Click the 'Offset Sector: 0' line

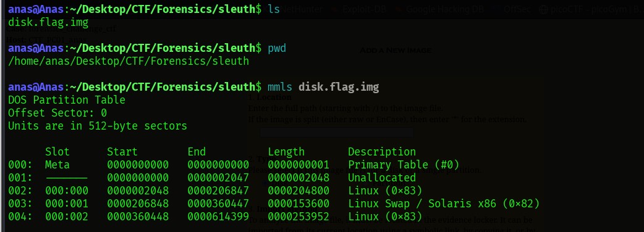pyautogui.click(x=57, y=113)
